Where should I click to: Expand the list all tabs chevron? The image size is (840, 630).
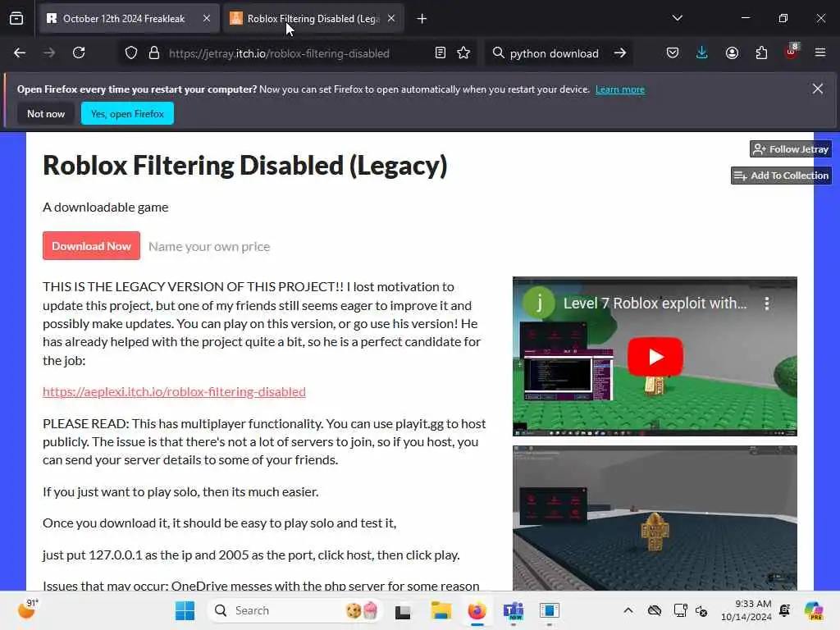pos(677,18)
